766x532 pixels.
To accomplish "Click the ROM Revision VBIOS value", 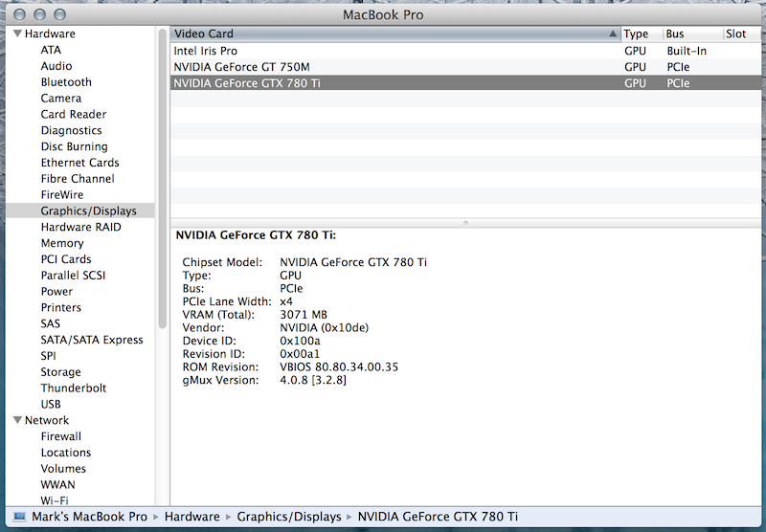I will (339, 367).
